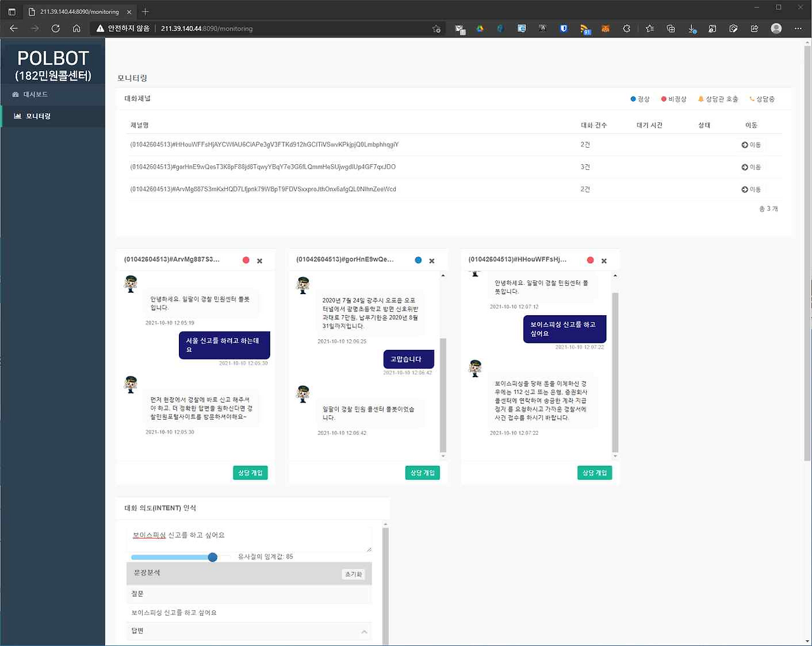Click the 상담중 legend item

762,99
